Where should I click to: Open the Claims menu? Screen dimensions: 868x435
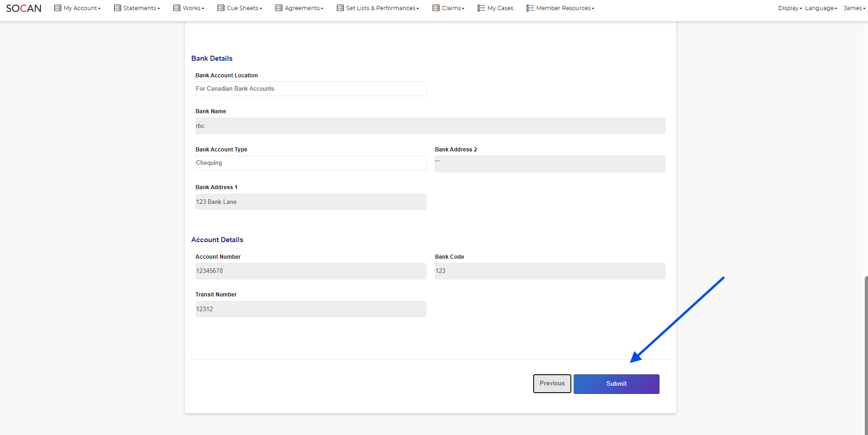[x=453, y=8]
